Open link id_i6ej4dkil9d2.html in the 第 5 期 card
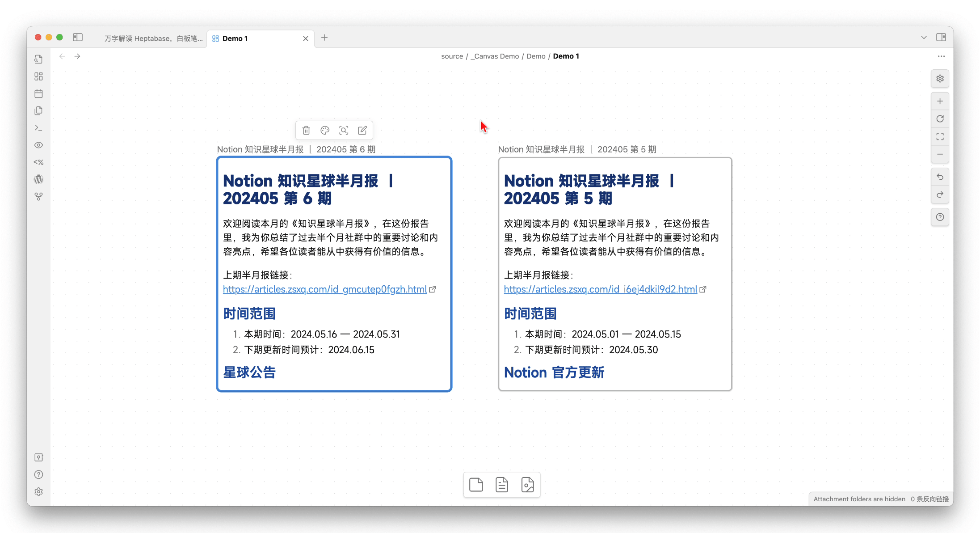 click(601, 289)
